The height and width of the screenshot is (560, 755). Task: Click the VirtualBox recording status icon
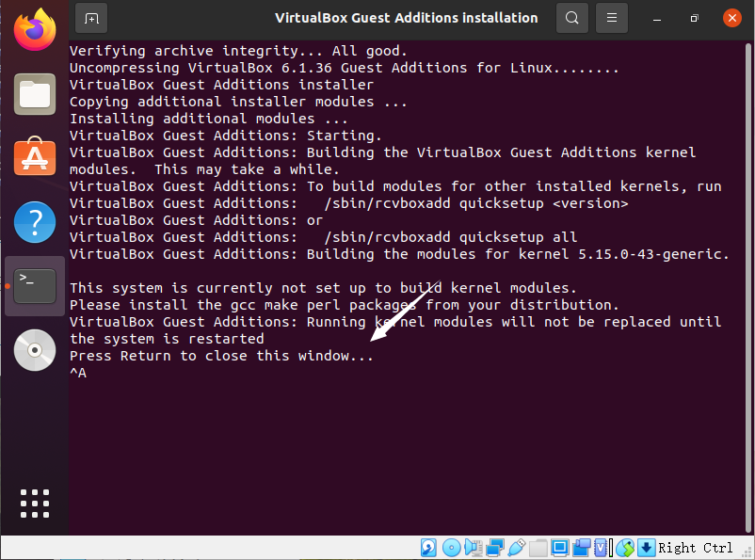[582, 548]
